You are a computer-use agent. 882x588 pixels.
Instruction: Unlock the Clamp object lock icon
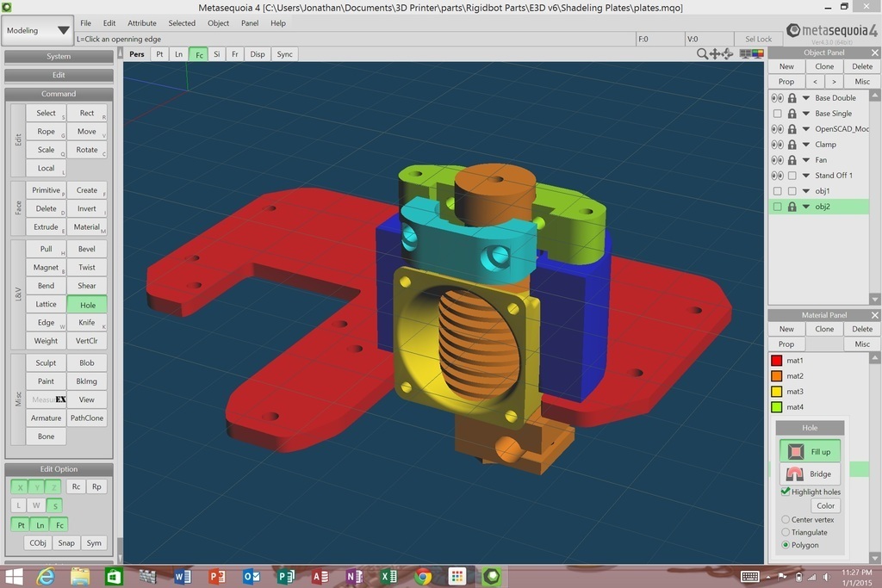coord(792,145)
